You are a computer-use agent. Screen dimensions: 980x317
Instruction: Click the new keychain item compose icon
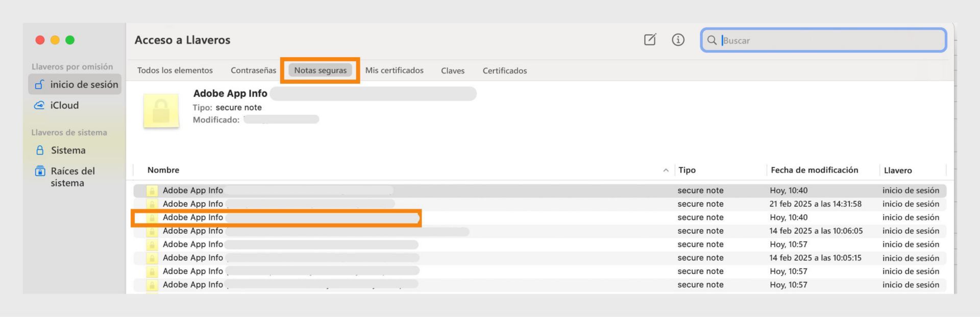coord(650,40)
